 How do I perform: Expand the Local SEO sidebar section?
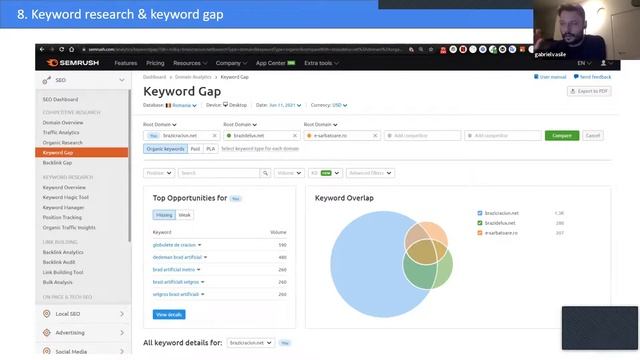[122, 313]
